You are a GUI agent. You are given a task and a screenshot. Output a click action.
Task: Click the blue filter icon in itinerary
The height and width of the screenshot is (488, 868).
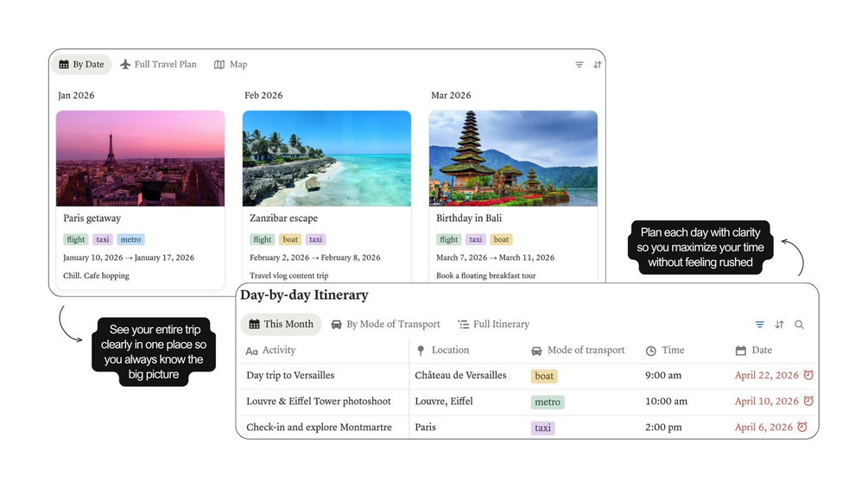tap(759, 325)
